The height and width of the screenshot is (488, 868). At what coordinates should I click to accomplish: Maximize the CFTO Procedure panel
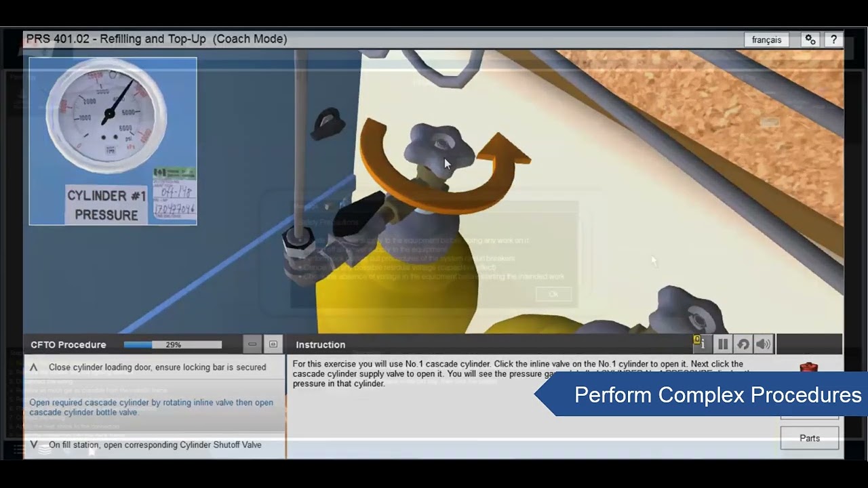coord(273,344)
